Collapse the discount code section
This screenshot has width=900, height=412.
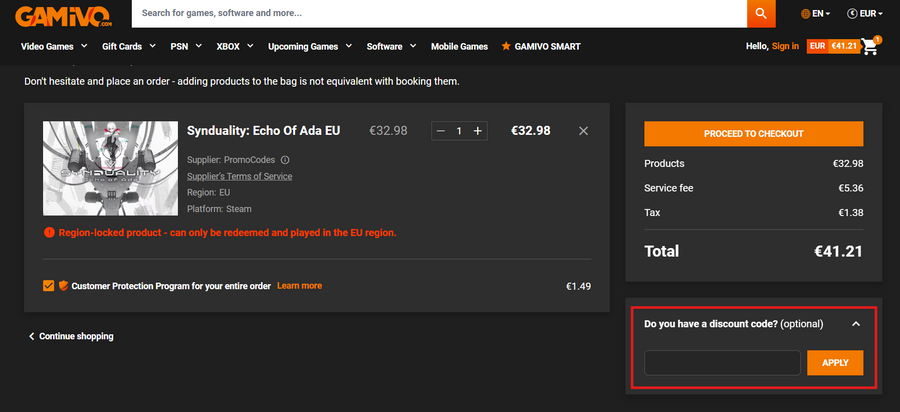(856, 324)
